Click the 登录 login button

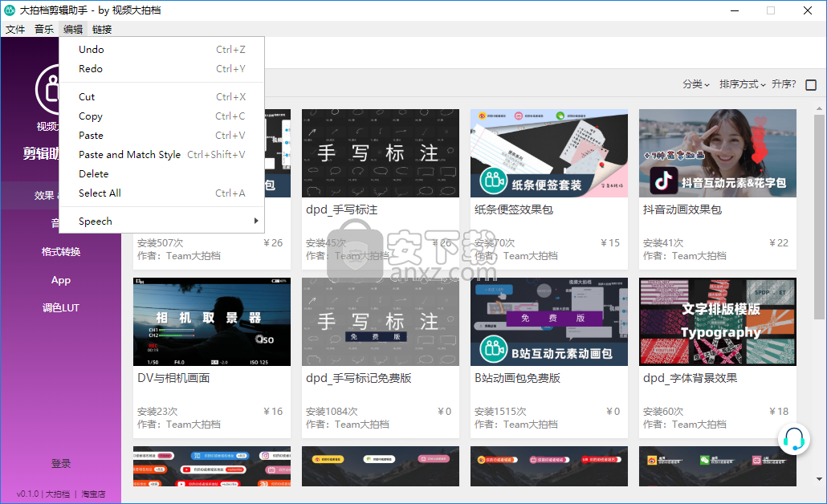click(61, 464)
